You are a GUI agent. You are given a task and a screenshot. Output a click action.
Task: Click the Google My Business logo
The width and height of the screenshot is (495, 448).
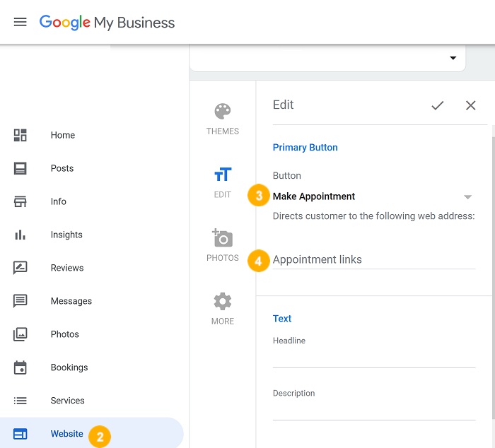point(107,23)
